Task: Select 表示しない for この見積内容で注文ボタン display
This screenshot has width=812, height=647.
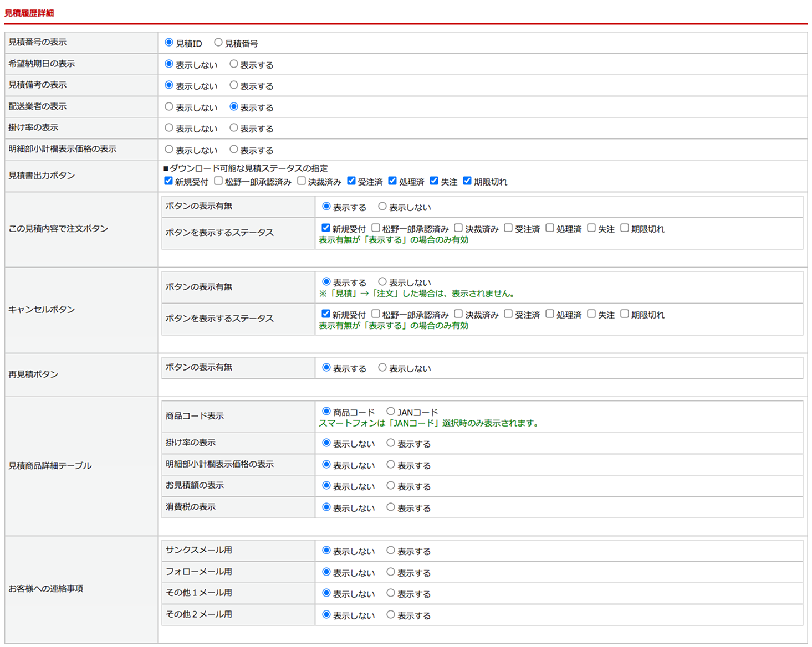Action: click(x=382, y=207)
